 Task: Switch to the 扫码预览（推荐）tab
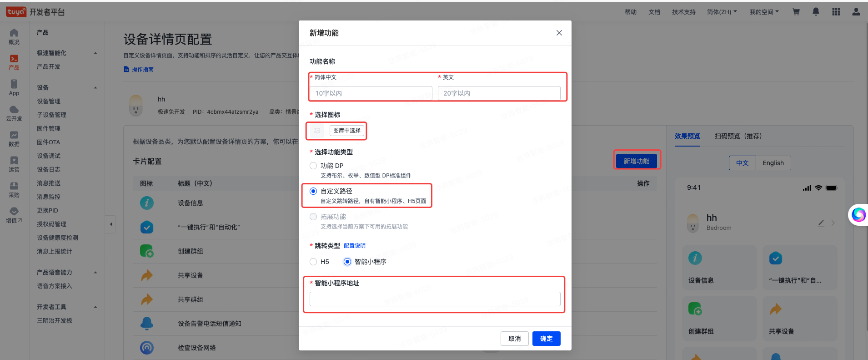738,136
